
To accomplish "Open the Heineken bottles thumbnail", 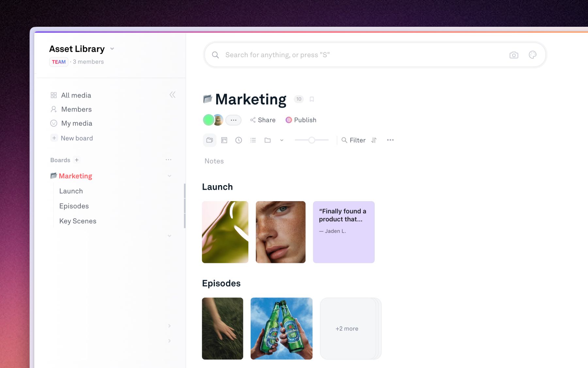I will click(282, 328).
